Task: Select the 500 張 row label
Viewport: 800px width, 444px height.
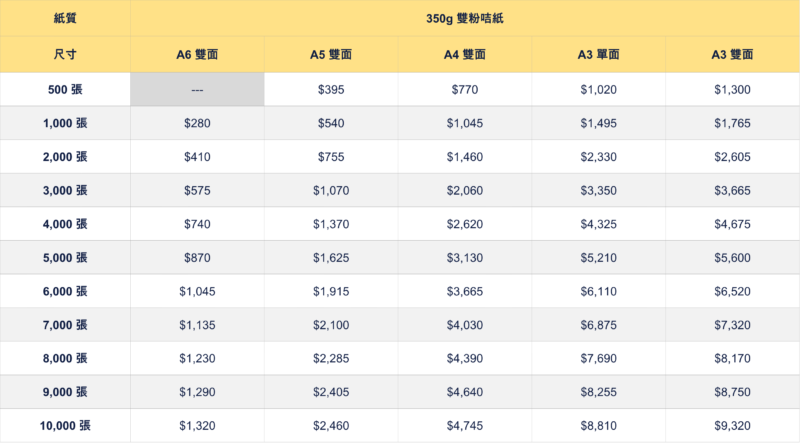Action: tap(65, 89)
